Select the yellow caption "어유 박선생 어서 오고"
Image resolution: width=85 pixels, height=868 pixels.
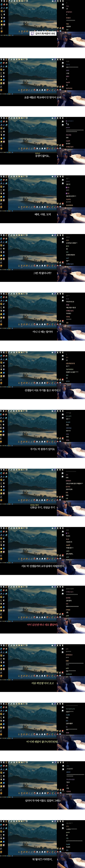(42, 683)
